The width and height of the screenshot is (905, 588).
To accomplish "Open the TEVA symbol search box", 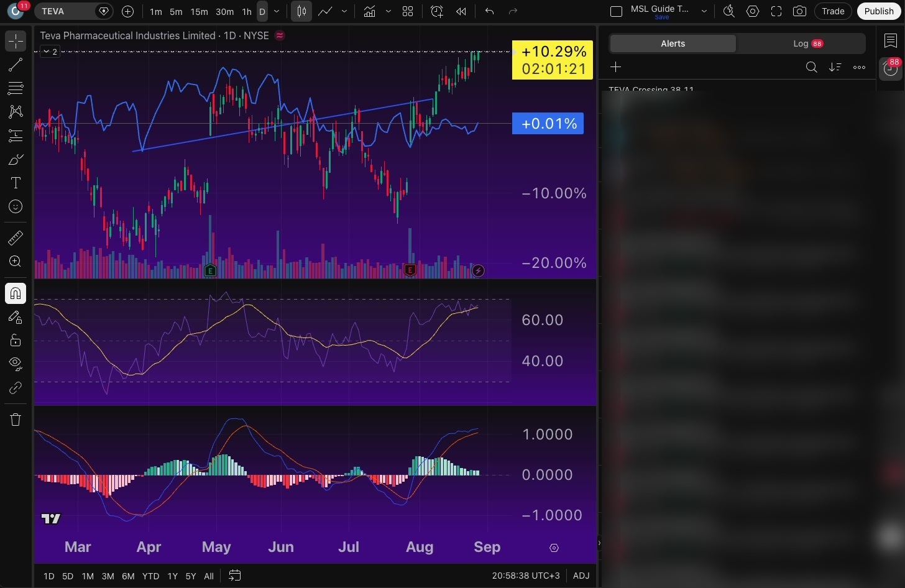I will (x=73, y=11).
